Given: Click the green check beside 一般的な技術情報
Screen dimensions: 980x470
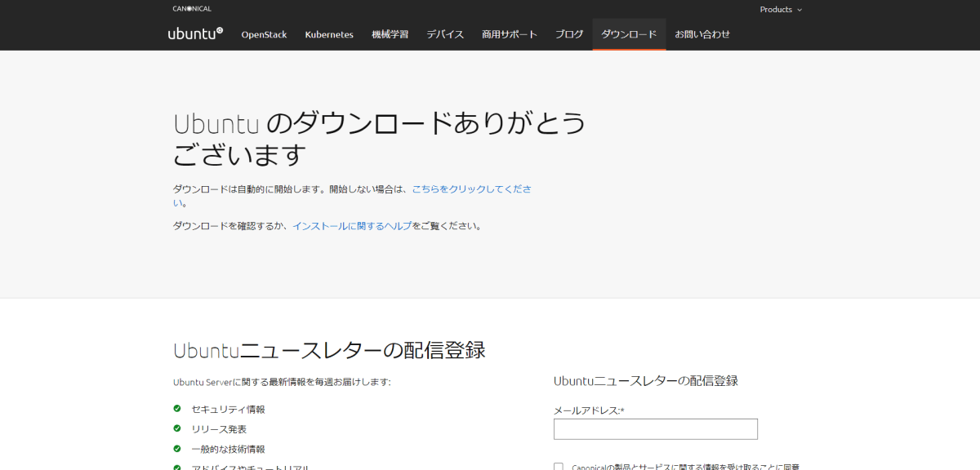Looking at the screenshot, I should 177,448.
